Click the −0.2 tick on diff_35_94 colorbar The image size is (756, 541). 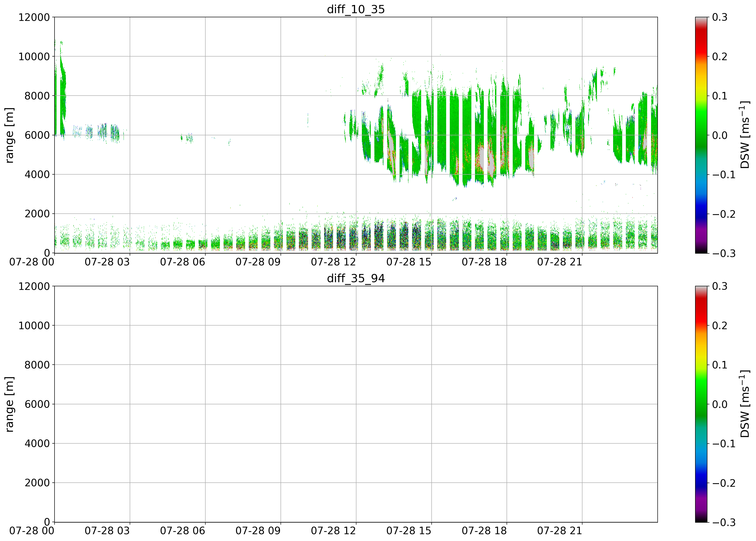tap(724, 483)
